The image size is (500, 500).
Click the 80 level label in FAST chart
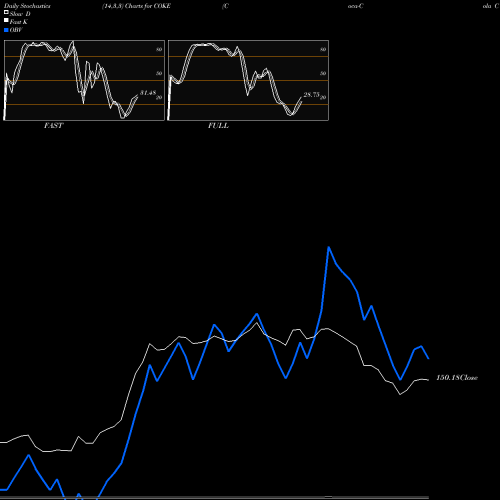(x=159, y=49)
